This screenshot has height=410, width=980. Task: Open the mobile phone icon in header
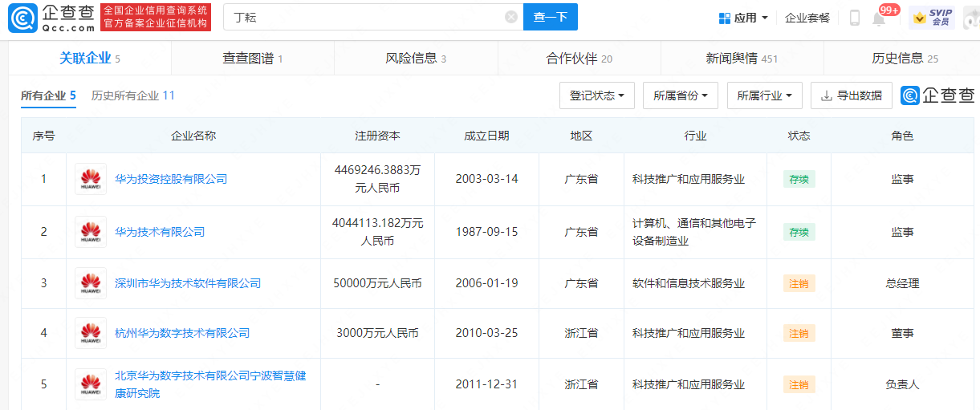tap(855, 18)
